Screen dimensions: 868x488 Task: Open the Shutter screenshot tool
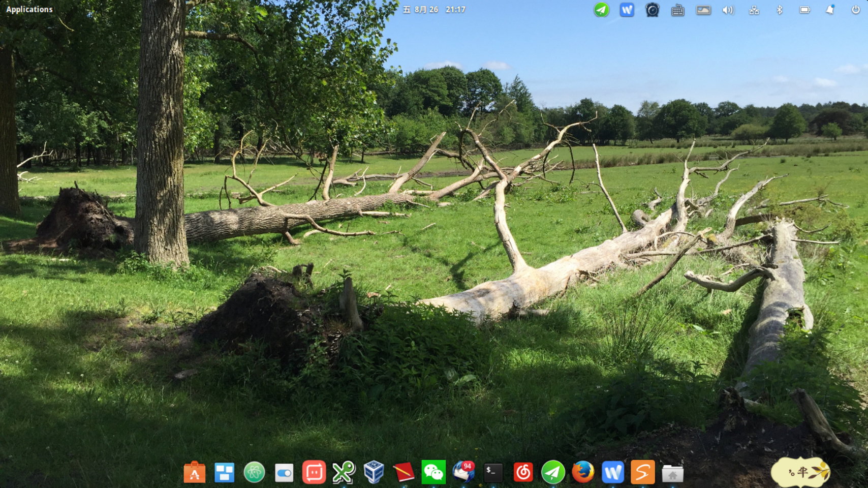click(643, 473)
